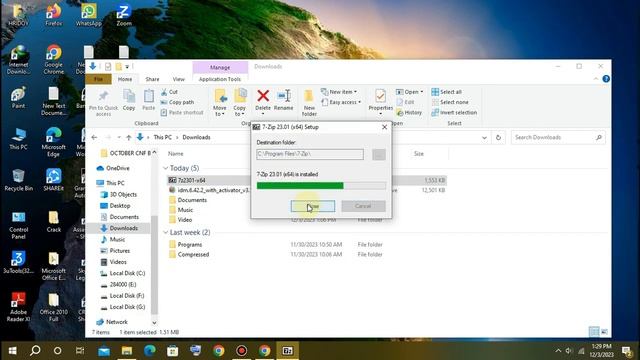640x360 pixels.
Task: Open the Windows Start menu
Action: click(13, 351)
